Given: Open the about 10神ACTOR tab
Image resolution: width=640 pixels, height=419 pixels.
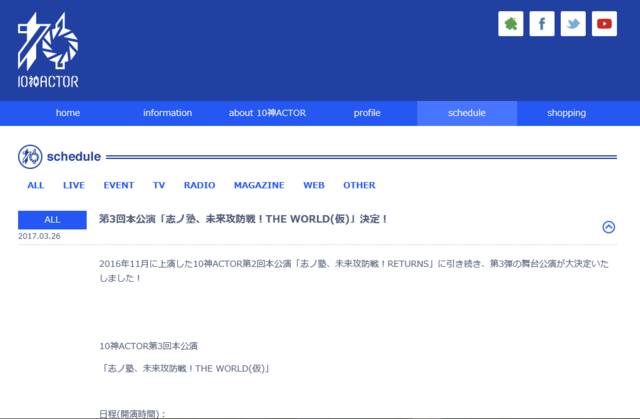Looking at the screenshot, I should [x=267, y=113].
